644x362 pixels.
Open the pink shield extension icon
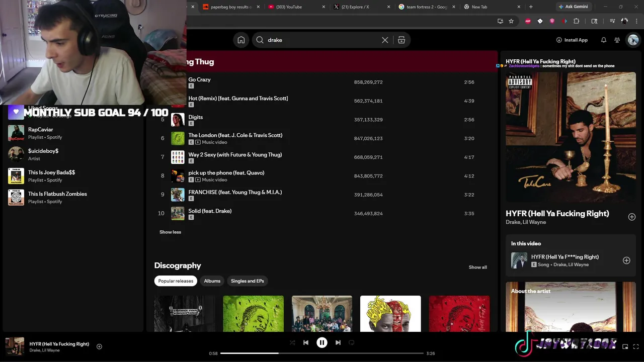coord(552,21)
